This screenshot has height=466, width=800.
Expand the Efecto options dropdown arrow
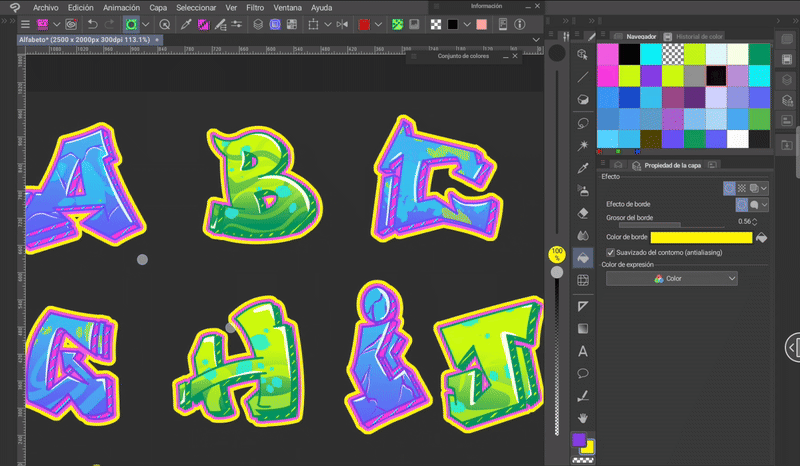coord(765,187)
